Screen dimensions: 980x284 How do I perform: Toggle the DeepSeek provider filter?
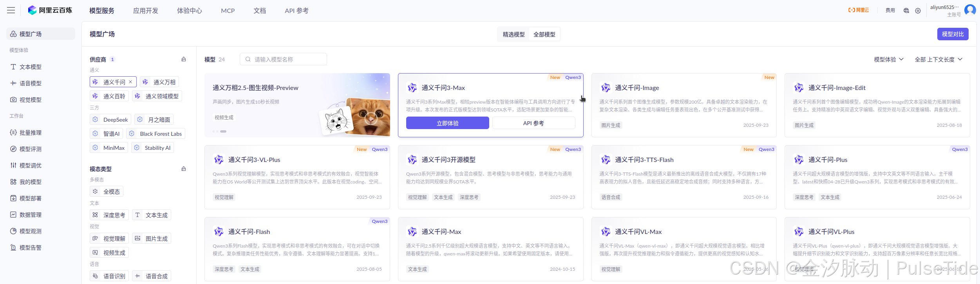110,120
